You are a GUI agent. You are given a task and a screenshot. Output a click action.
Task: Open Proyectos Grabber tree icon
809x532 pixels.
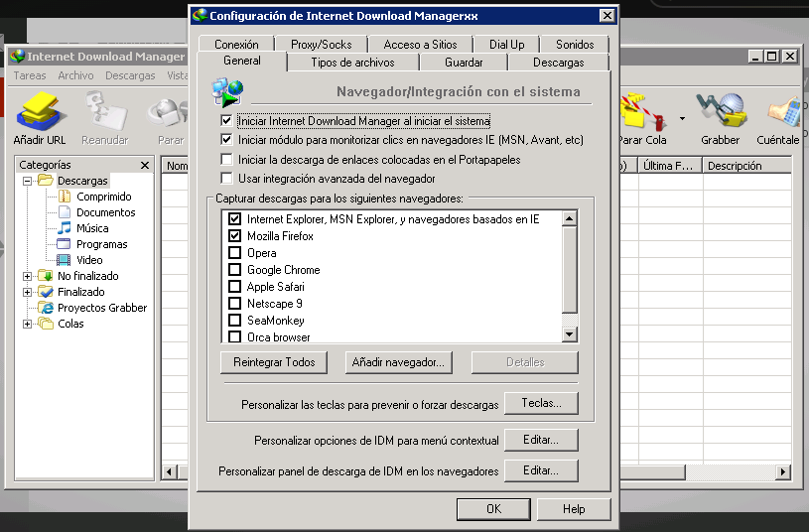point(46,308)
